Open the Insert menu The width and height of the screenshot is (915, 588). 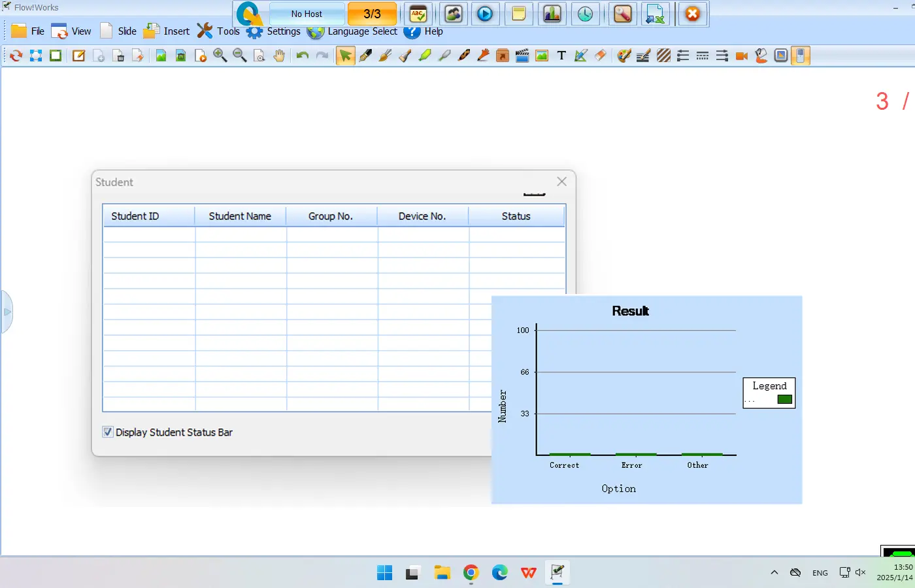(x=167, y=31)
